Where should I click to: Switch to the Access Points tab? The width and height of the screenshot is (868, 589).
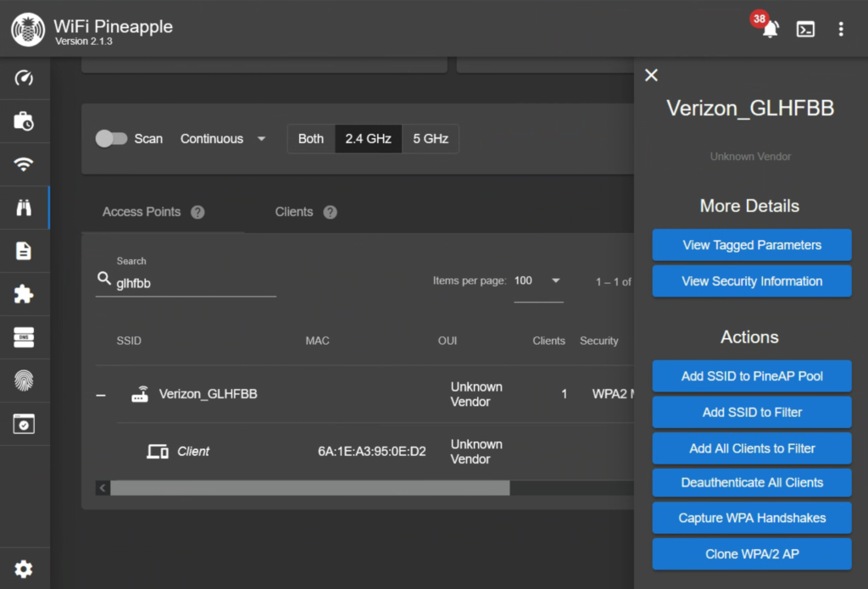[x=153, y=212]
